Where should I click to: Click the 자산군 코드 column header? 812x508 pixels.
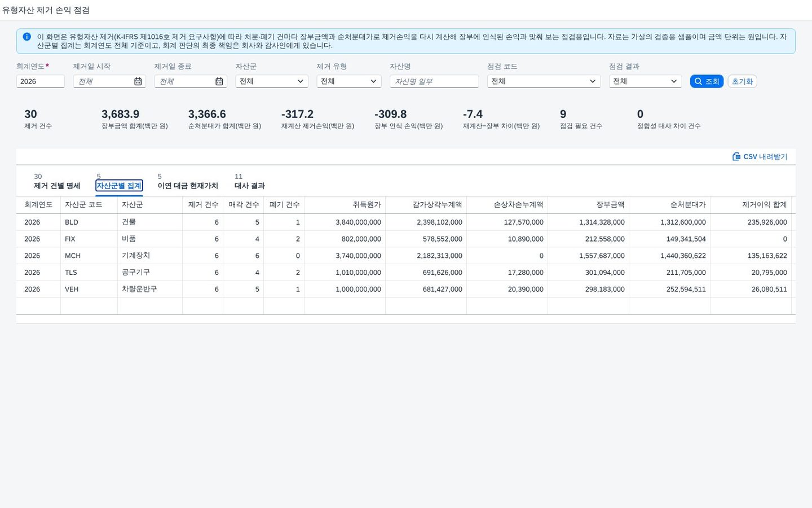point(89,205)
